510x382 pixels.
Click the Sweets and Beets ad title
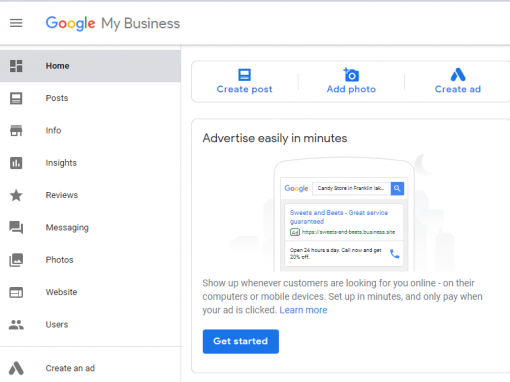(339, 217)
